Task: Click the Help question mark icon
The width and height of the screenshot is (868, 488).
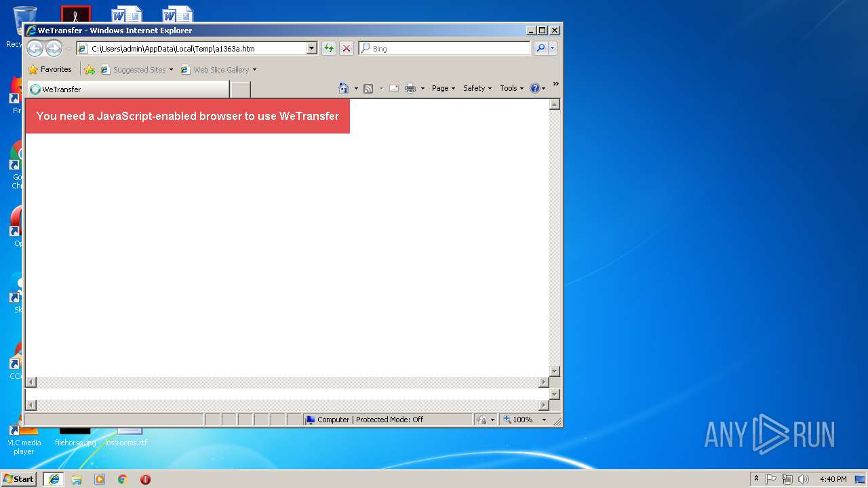Action: tap(534, 88)
